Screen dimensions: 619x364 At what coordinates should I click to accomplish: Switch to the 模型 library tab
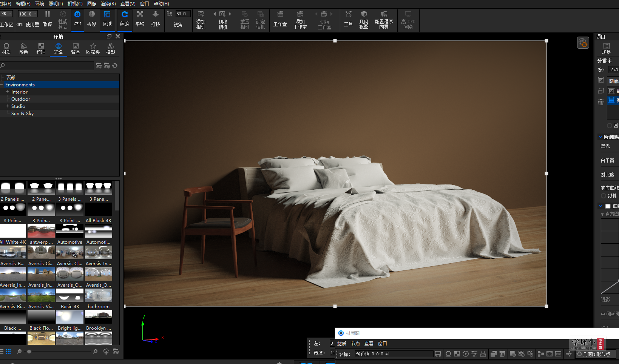pos(110,49)
